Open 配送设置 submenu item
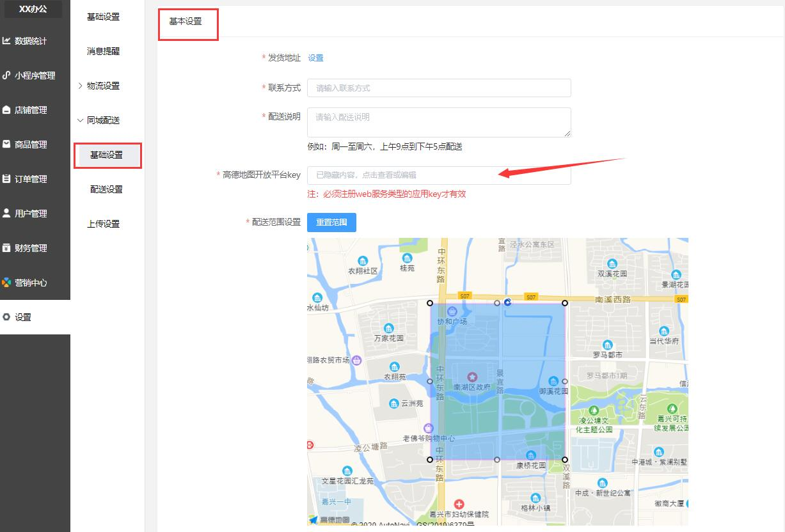Image resolution: width=785 pixels, height=532 pixels. [107, 189]
